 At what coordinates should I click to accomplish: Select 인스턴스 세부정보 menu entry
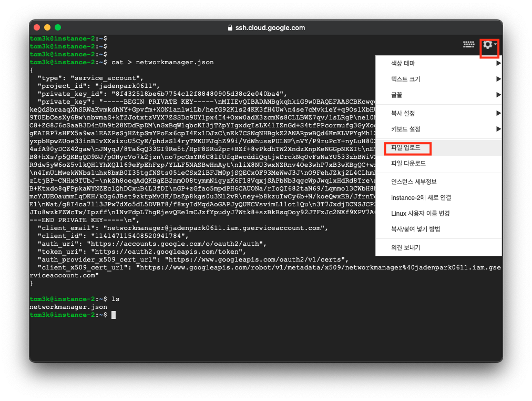[x=438, y=182]
